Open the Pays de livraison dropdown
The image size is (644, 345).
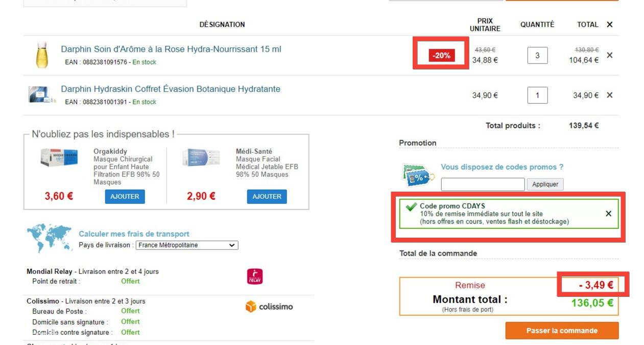click(187, 245)
